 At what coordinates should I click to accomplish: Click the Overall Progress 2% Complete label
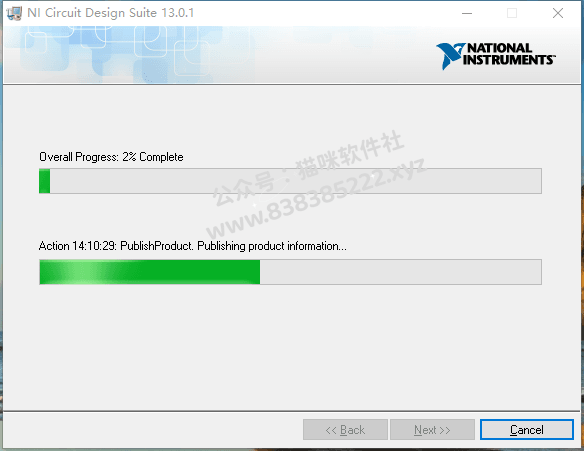click(111, 157)
